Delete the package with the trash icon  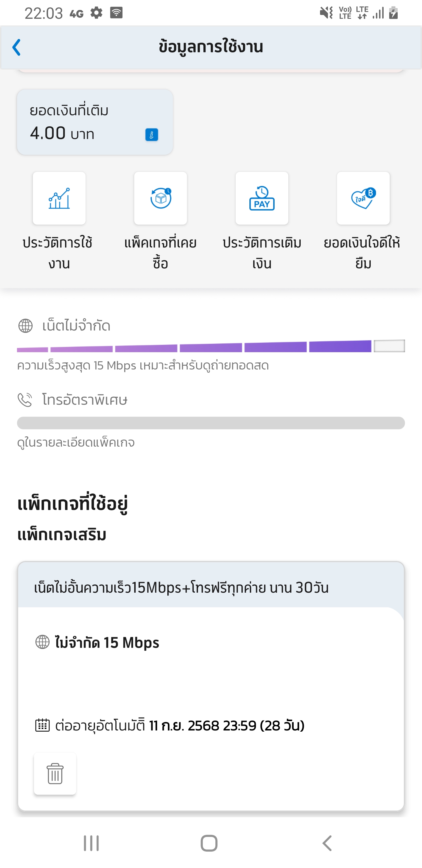(x=55, y=774)
